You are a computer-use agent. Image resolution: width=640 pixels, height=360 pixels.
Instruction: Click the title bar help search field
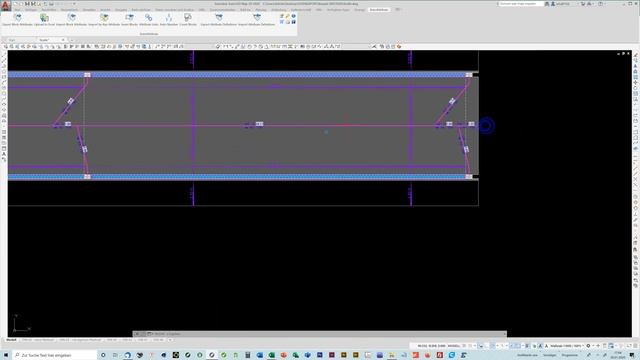pyautogui.click(x=520, y=4)
